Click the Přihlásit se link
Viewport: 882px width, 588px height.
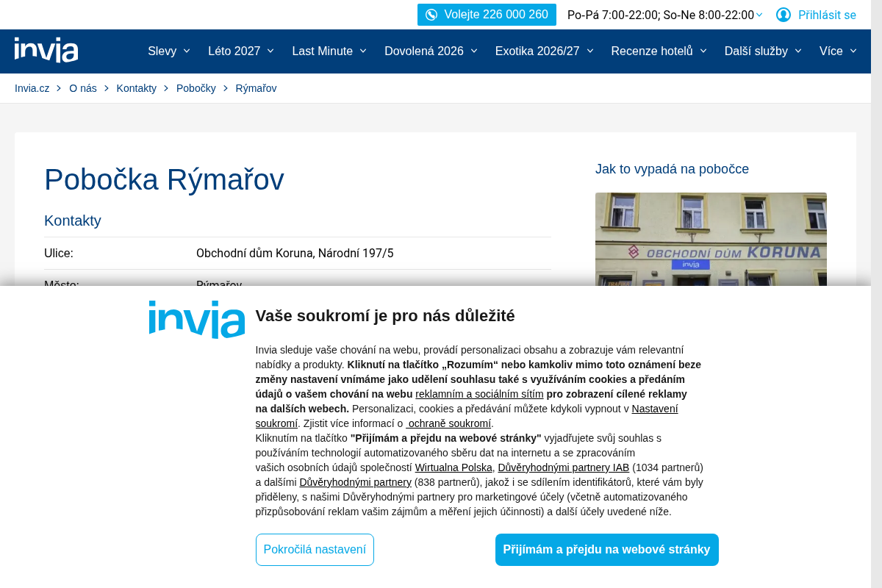pyautogui.click(x=827, y=15)
